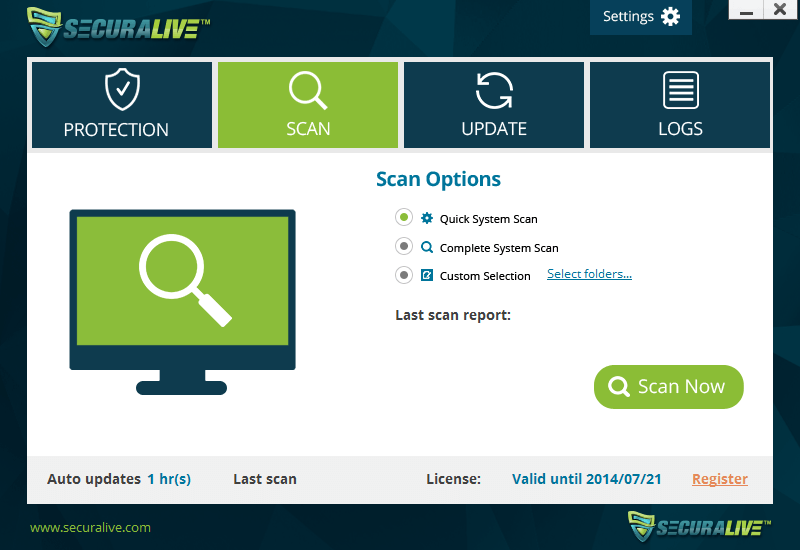Click the License label
Viewport: 800px width, 550px height.
pos(454,479)
